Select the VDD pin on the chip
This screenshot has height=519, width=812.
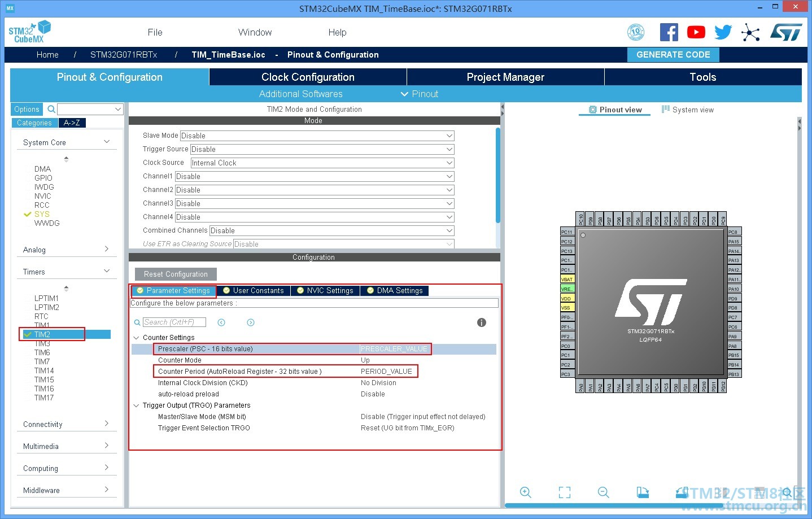coord(567,298)
